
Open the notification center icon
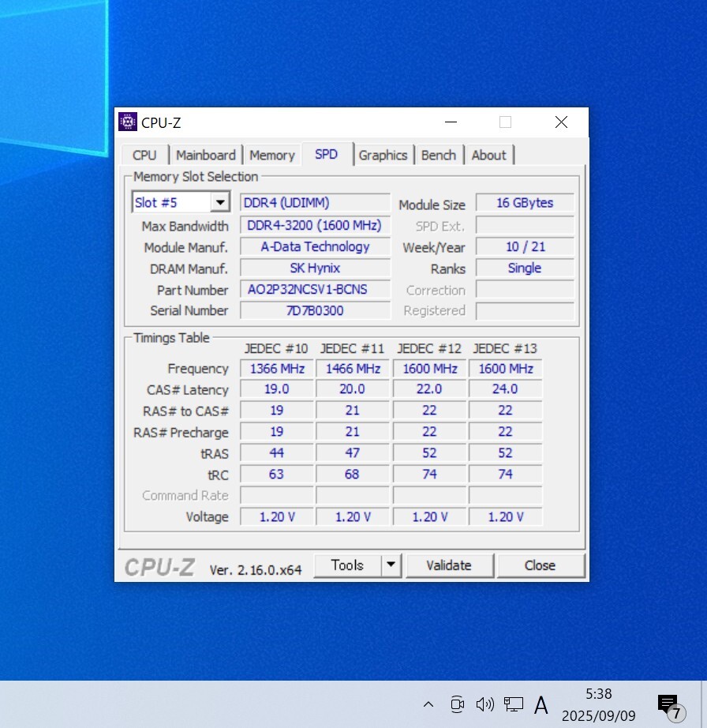pos(671,706)
